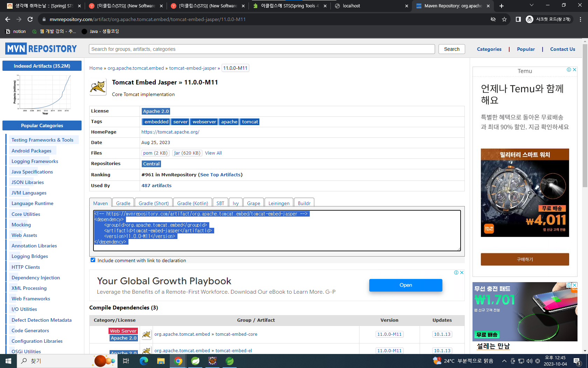The width and height of the screenshot is (588, 368).
Task: Open Testing Frameworks & Tools category
Action: tap(42, 140)
